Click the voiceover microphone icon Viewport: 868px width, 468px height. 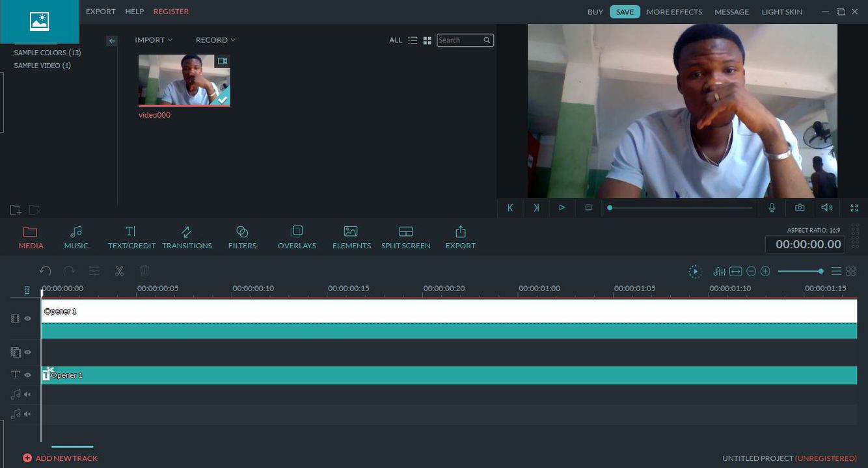(x=772, y=207)
